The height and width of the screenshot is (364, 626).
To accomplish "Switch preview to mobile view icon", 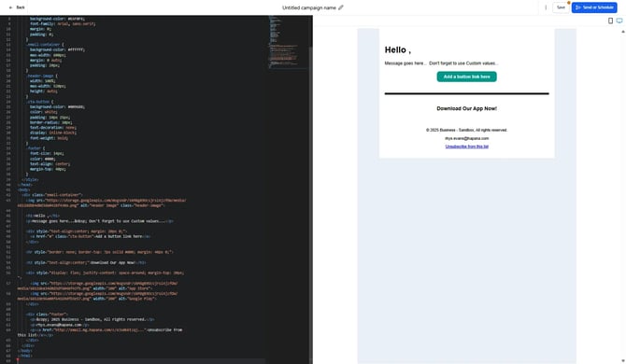I will pos(610,21).
